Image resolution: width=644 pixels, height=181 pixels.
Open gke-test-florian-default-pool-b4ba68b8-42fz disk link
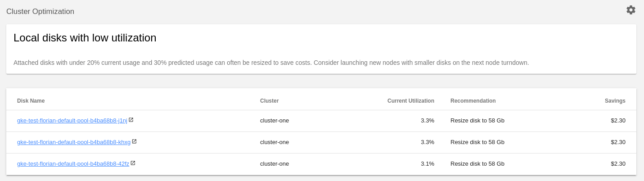73,164
